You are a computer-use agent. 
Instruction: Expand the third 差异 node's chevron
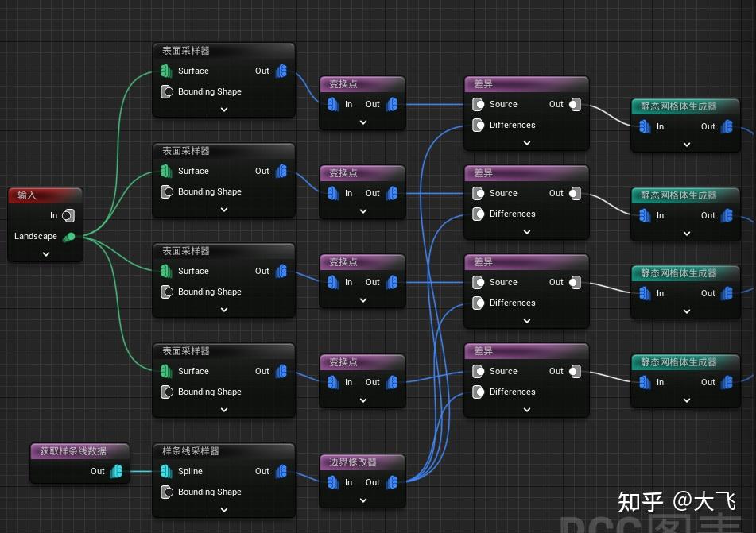coord(526,321)
